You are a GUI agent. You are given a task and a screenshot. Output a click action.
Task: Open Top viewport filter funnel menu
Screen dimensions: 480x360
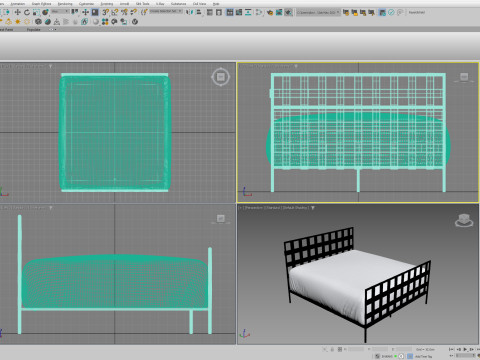coord(50,66)
